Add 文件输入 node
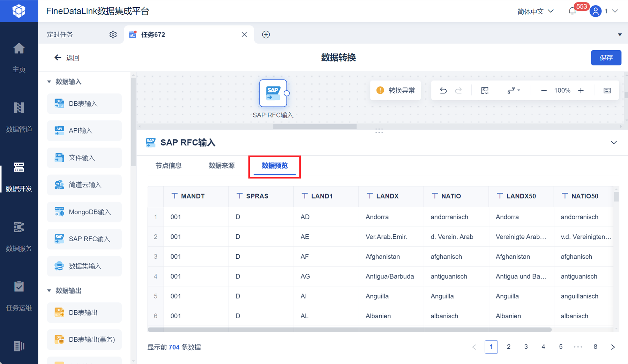 [x=84, y=158]
